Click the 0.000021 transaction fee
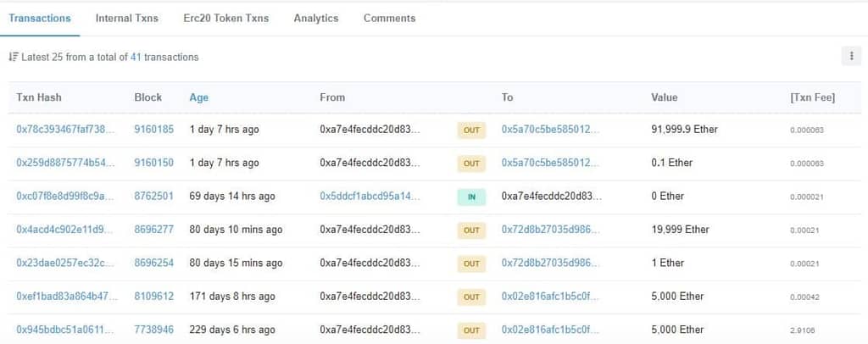This screenshot has width=868, height=344. 807,197
